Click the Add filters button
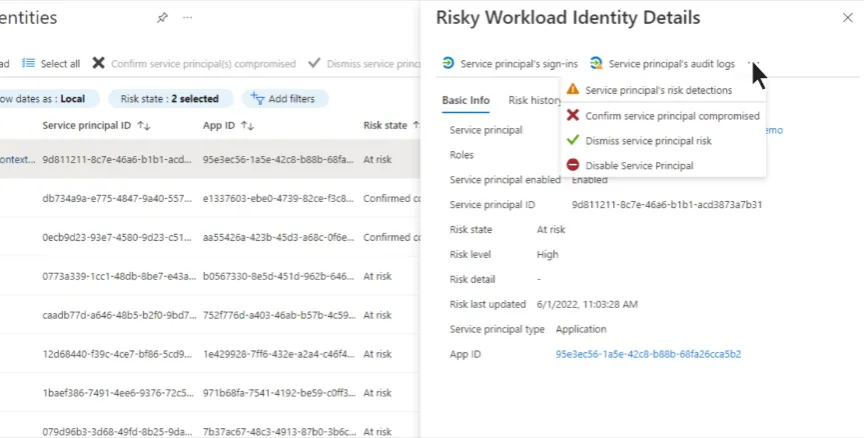Screen dimensions: 864x438 pos(285,99)
